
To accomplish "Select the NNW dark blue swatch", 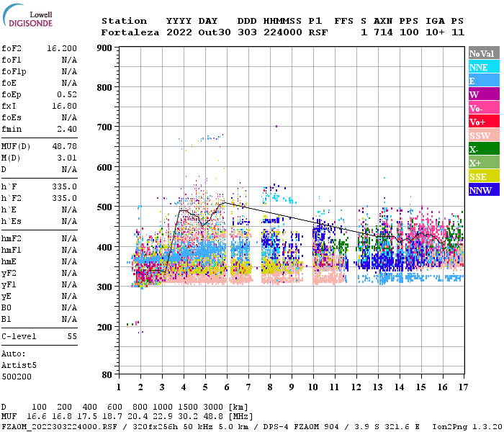I will [484, 189].
